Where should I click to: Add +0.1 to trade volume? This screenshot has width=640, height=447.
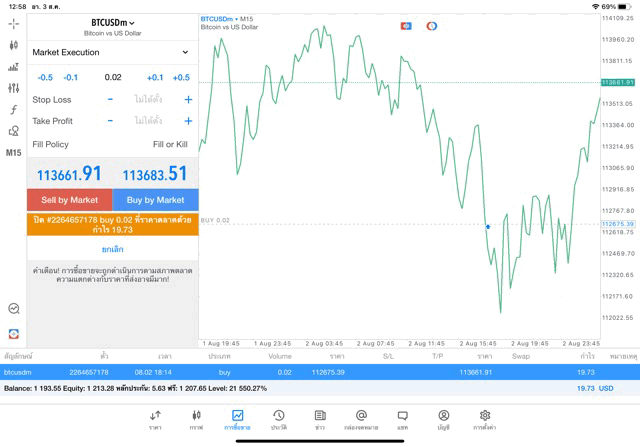[x=154, y=77]
